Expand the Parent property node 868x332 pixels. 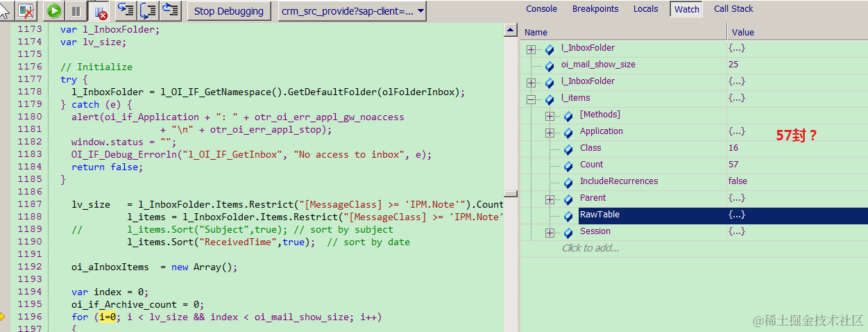tap(550, 199)
